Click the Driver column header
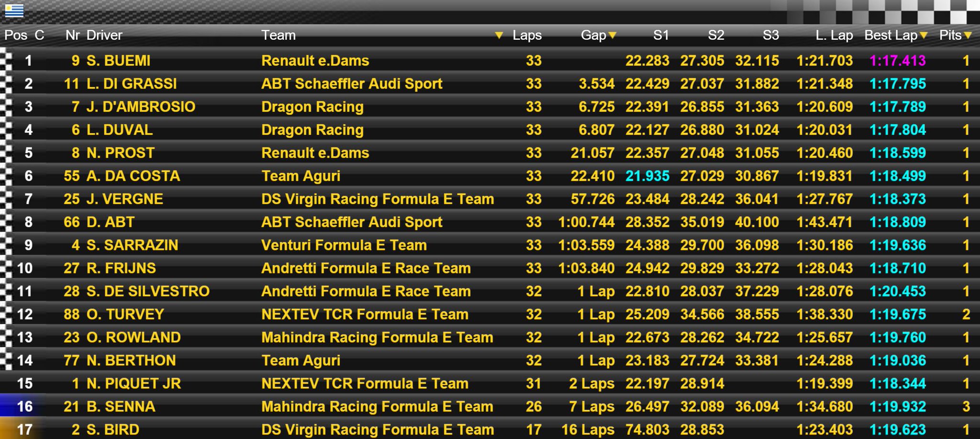 point(104,35)
